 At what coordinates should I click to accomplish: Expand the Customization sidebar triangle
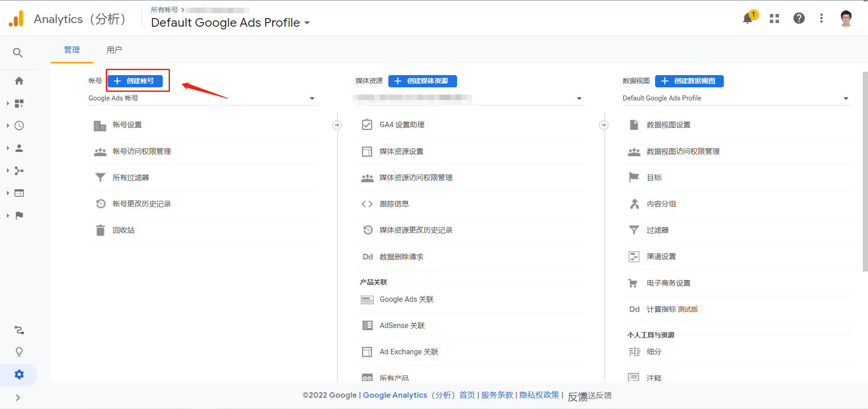(8, 104)
